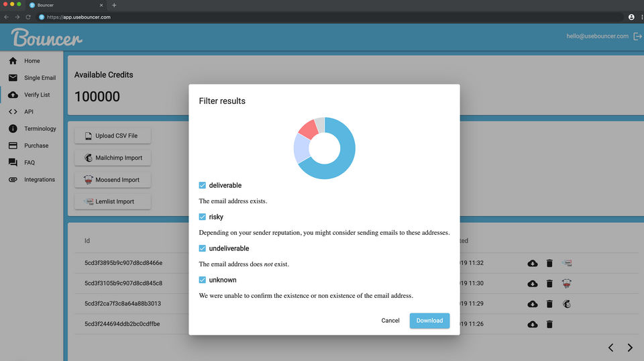
Task: Delete the list created at 11:30
Action: [549, 284]
